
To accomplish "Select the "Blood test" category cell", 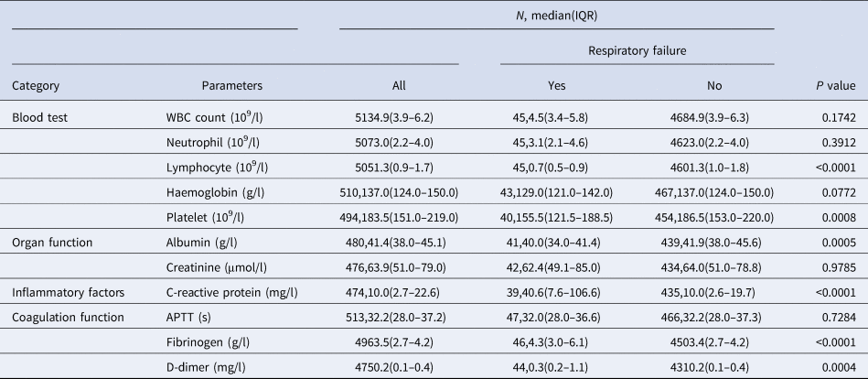I will (40, 116).
